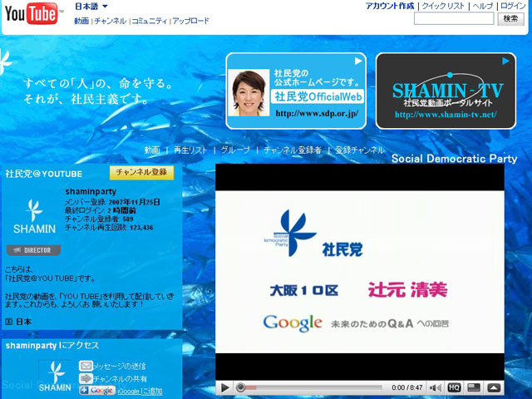The height and width of the screenshot is (399, 532).
Task: Switch to the グループ tab
Action: pos(235,150)
